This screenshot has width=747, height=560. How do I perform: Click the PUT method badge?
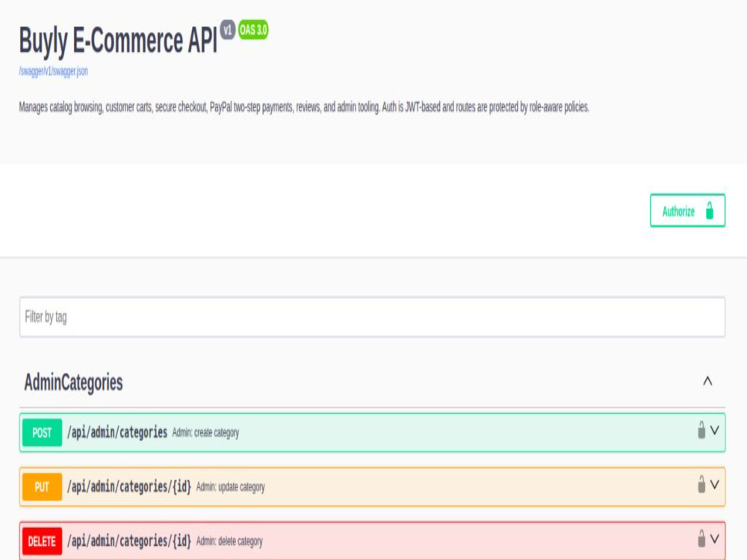42,487
